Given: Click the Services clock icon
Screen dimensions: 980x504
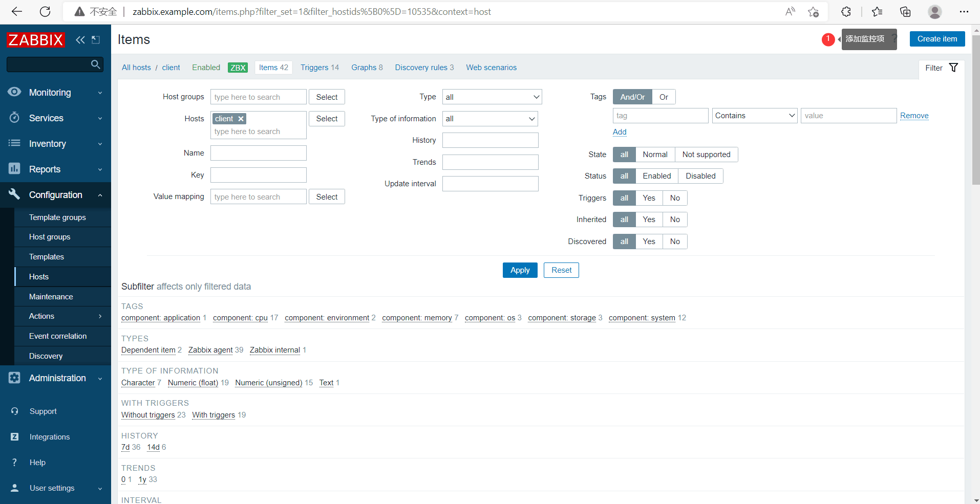Looking at the screenshot, I should coord(14,118).
